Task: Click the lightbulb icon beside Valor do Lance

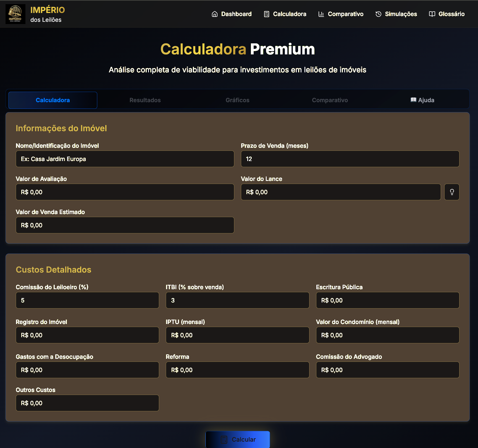Action: point(452,192)
